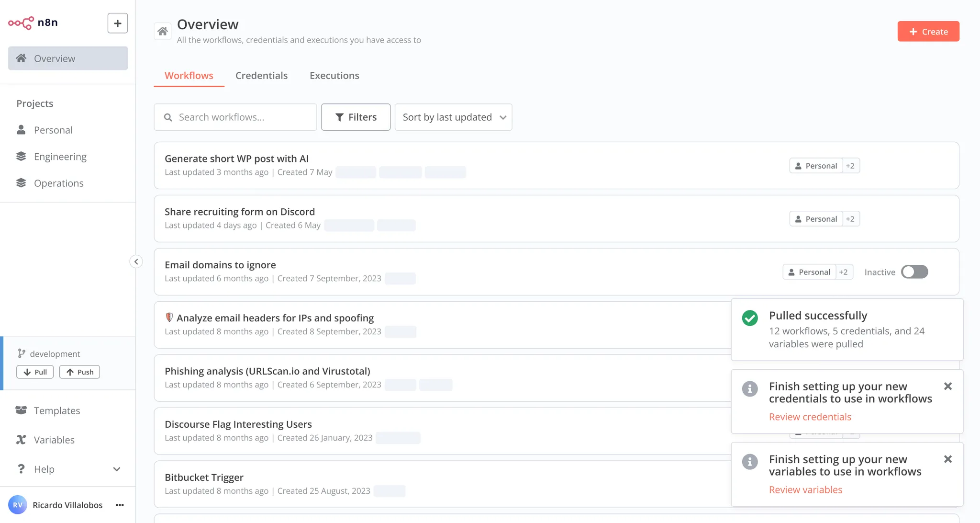Click the shield icon on Analyze email headers workflow
Screen dimensions: 980x523
click(168, 317)
